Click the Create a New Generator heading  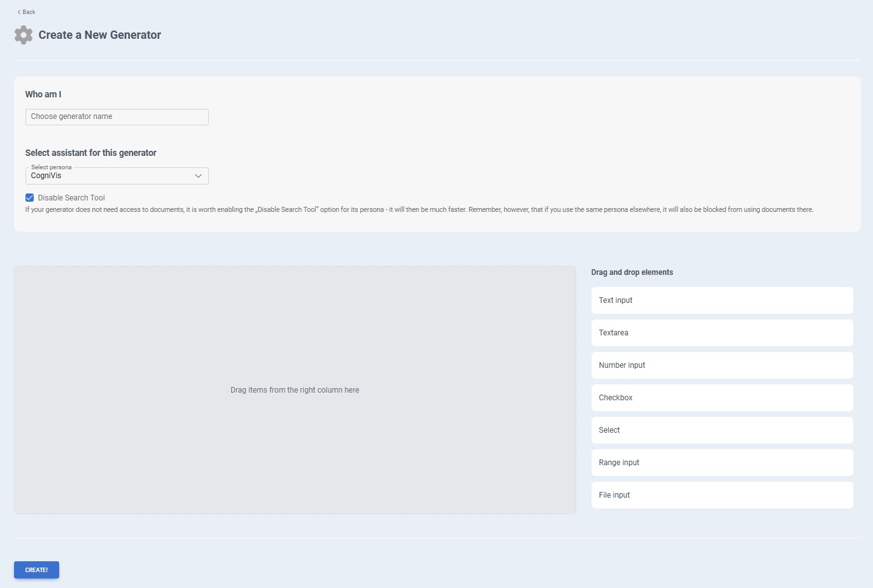pyautogui.click(x=99, y=35)
